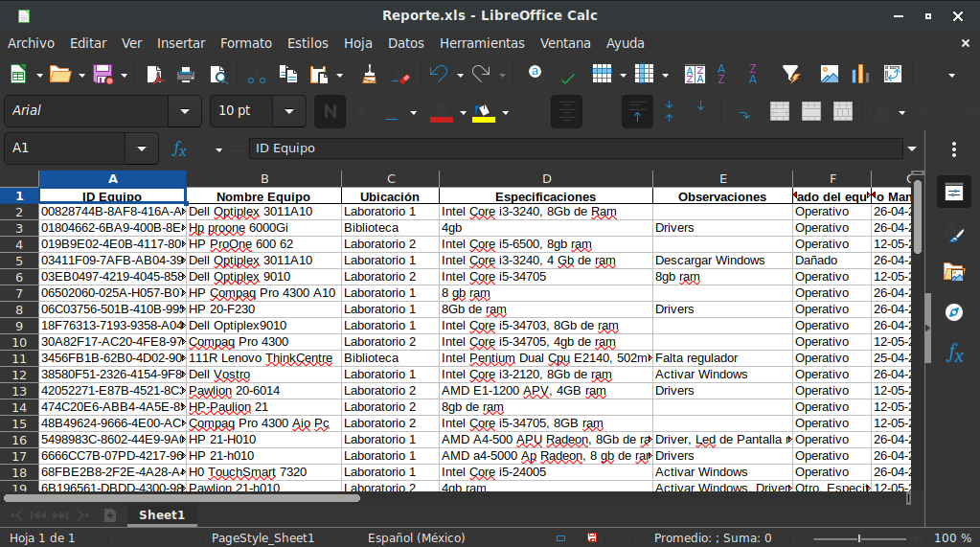The image size is (980, 547).
Task: Click the Print icon
Action: [x=186, y=75]
